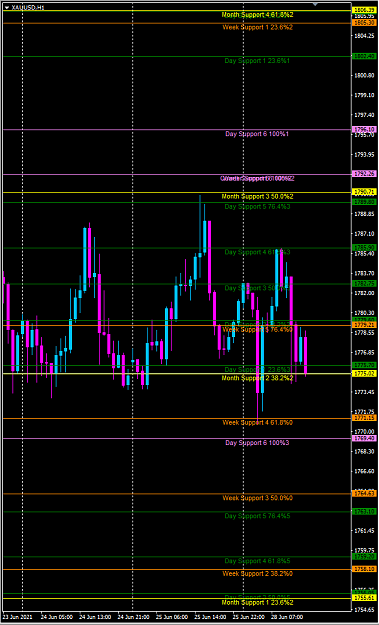Select the Week Support 4 61.8%0 label

257,422
